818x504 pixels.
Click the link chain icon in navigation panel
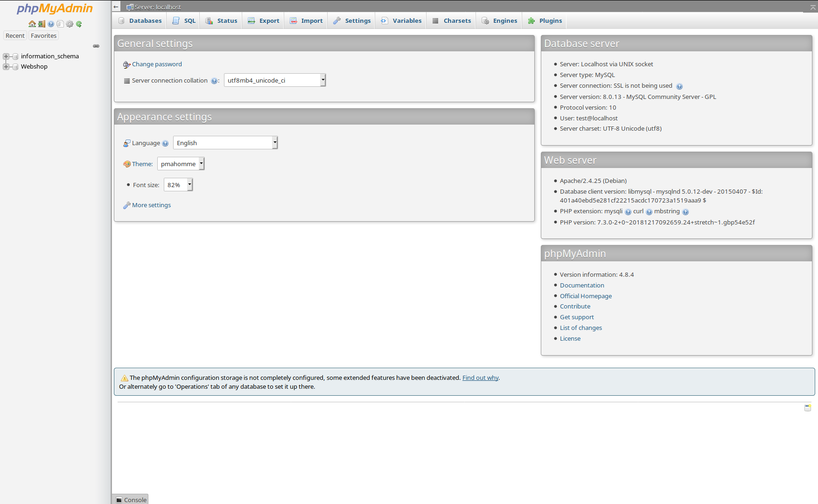96,46
